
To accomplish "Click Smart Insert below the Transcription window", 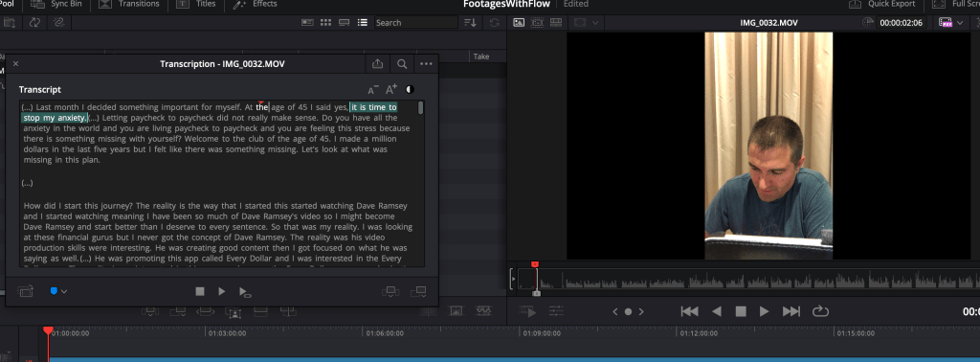I will pyautogui.click(x=150, y=310).
